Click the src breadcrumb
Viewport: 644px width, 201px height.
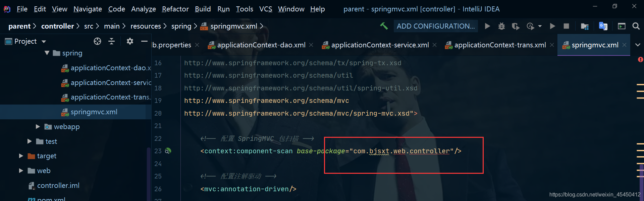89,26
